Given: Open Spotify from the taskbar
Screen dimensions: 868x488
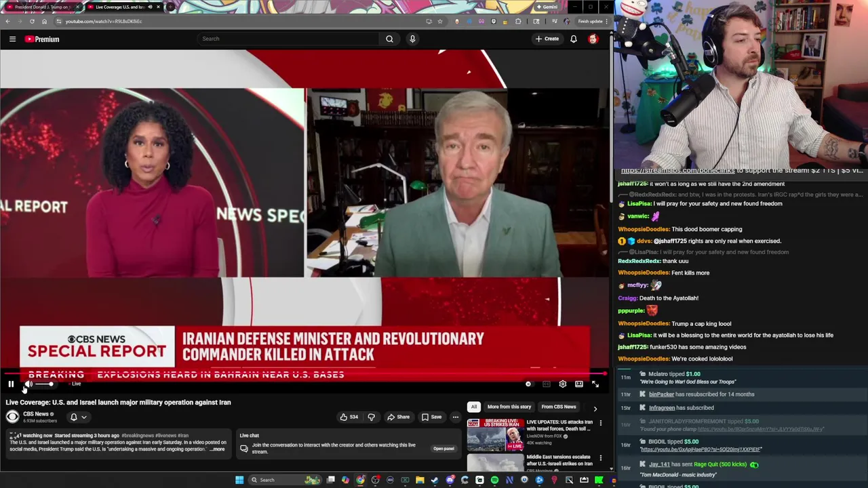Looking at the screenshot, I should [x=494, y=480].
